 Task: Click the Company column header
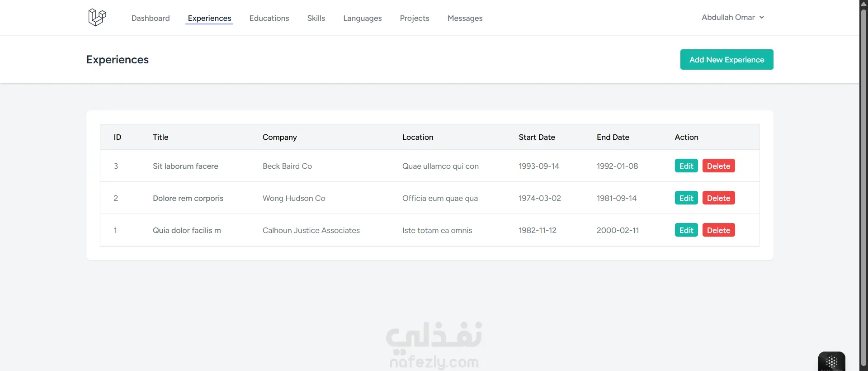279,137
